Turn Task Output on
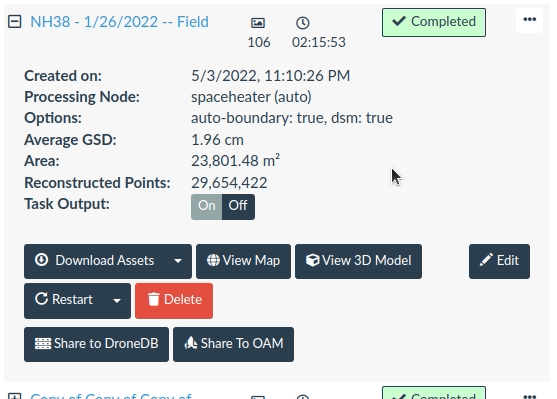 [206, 206]
